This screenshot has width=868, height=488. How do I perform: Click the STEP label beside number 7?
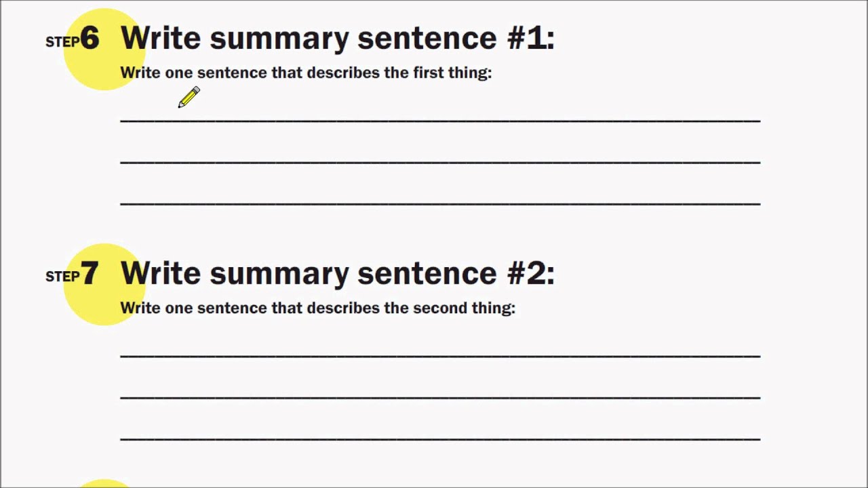pyautogui.click(x=62, y=277)
